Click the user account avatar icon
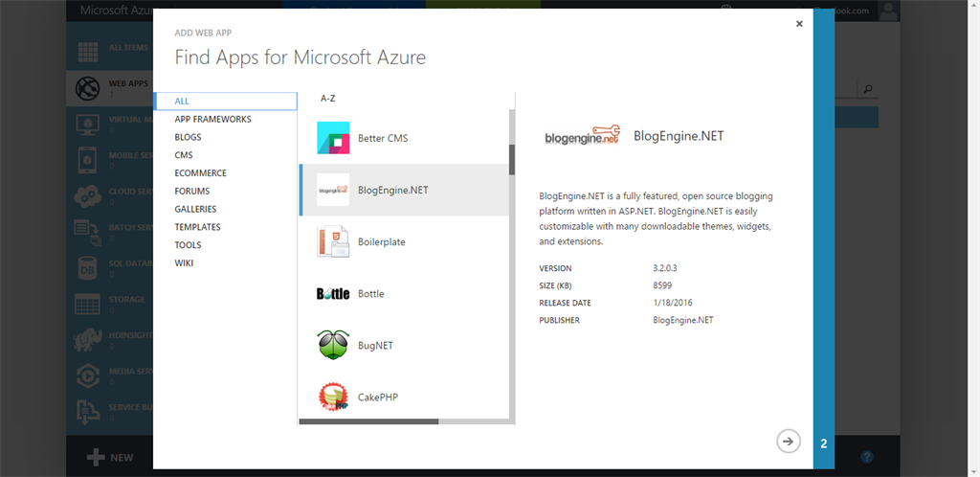This screenshot has width=980, height=477. [x=889, y=11]
